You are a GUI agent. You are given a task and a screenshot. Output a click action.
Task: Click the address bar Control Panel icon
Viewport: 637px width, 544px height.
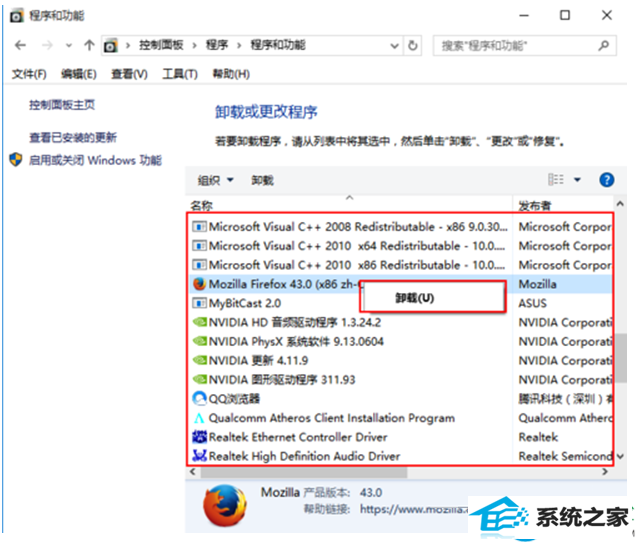[111, 46]
